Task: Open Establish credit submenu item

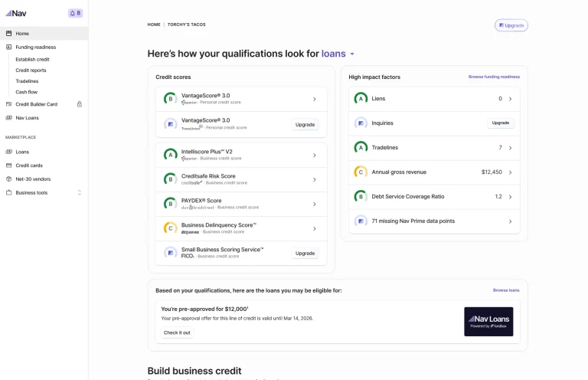Action: click(33, 59)
